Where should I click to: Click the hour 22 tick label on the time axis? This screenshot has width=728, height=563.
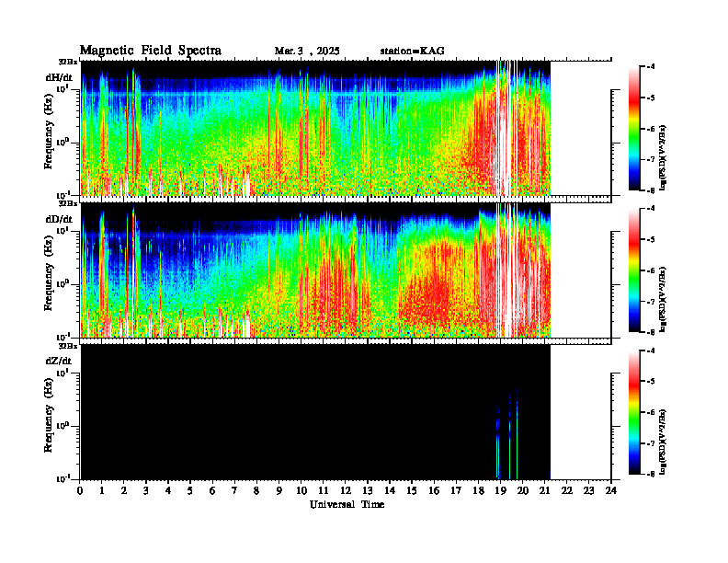(x=567, y=490)
